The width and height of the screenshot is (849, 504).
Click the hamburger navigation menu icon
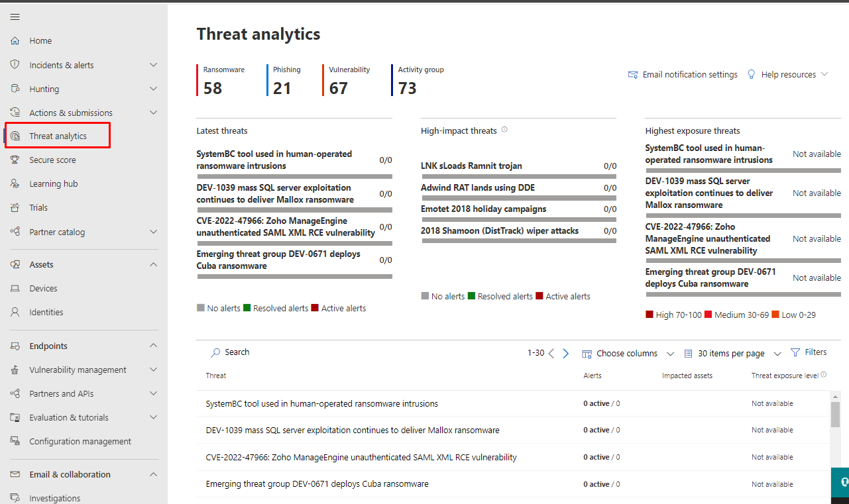pos(15,17)
